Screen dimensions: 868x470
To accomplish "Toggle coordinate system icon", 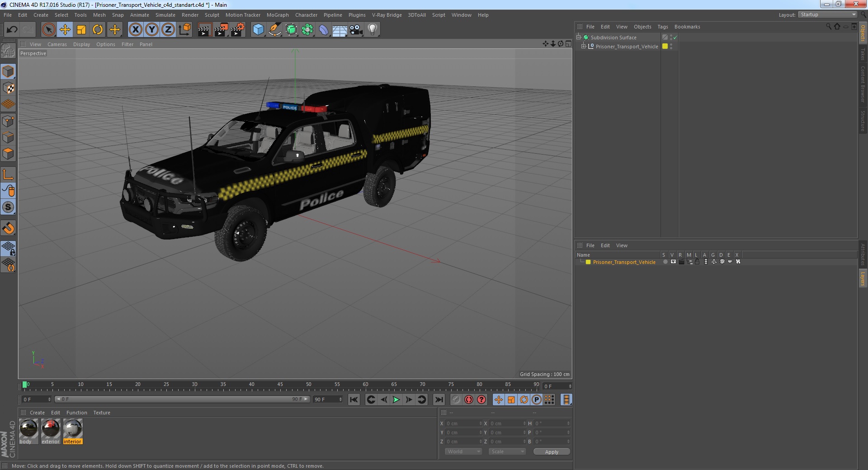I will (185, 30).
